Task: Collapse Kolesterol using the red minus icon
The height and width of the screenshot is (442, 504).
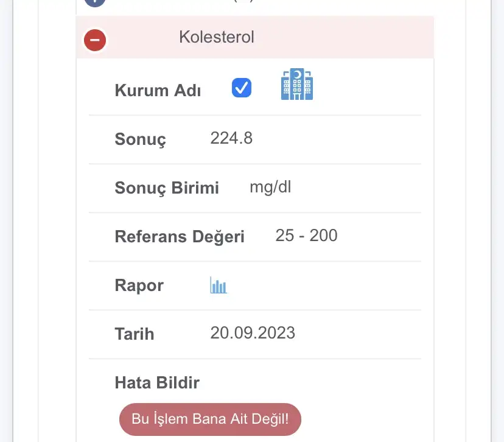Action: tap(95, 40)
